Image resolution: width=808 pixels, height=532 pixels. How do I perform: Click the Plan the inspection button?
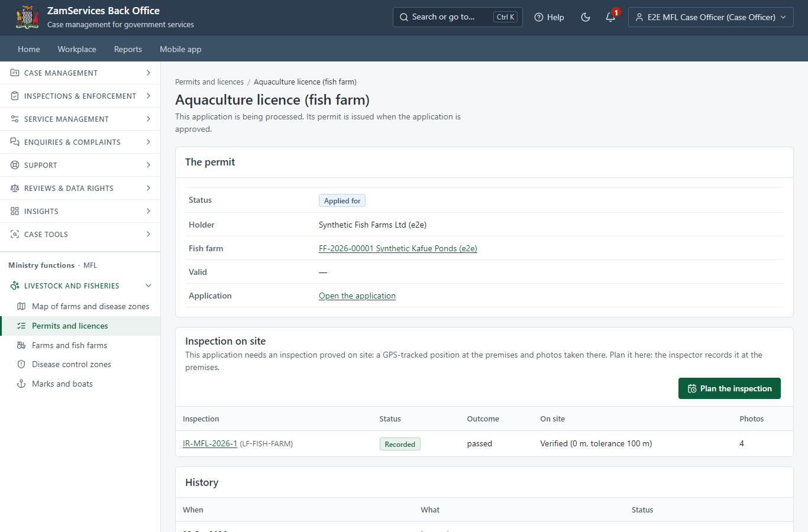tap(729, 388)
